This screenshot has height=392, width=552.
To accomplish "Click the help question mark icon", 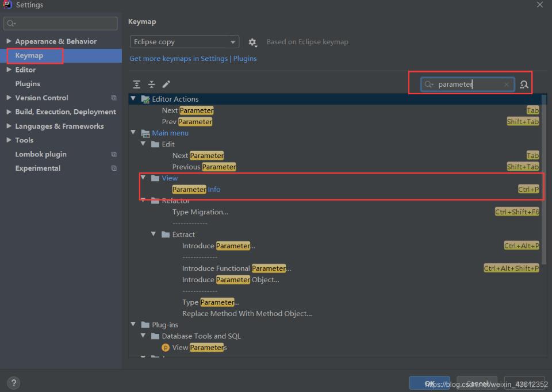I will tap(13, 382).
